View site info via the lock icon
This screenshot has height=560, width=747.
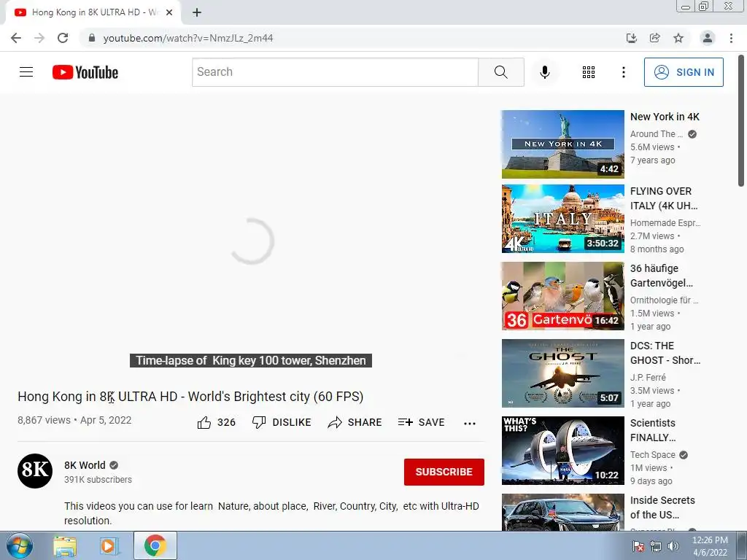click(x=92, y=38)
